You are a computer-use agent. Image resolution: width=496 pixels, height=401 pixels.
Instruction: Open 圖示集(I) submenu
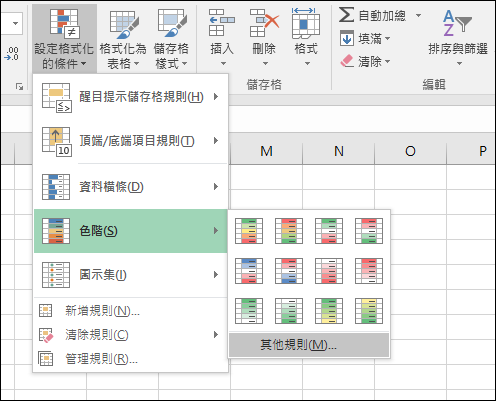point(131,275)
